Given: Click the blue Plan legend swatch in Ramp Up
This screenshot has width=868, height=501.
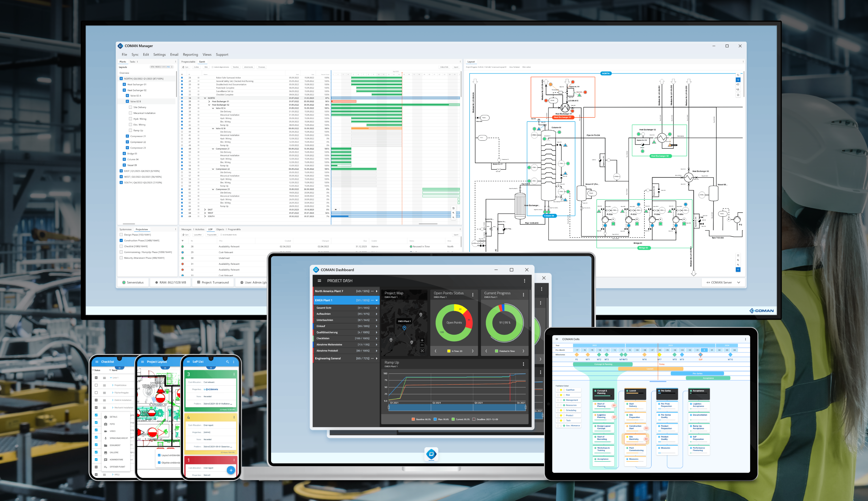Looking at the screenshot, I should click(x=435, y=419).
